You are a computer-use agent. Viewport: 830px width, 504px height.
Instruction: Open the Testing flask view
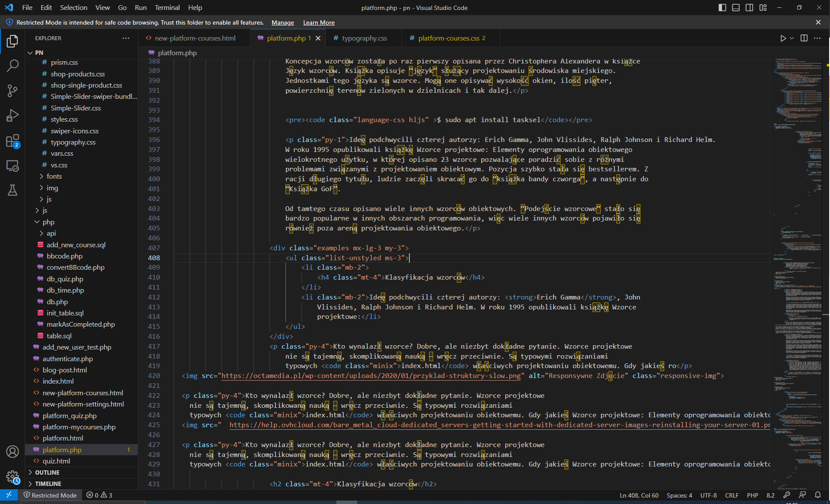click(x=13, y=190)
